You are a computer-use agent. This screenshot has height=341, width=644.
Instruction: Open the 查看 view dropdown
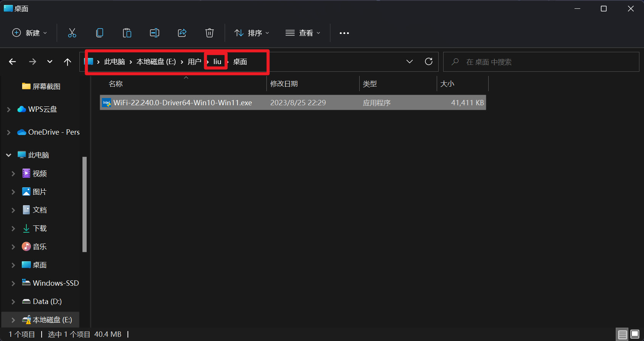tap(303, 33)
